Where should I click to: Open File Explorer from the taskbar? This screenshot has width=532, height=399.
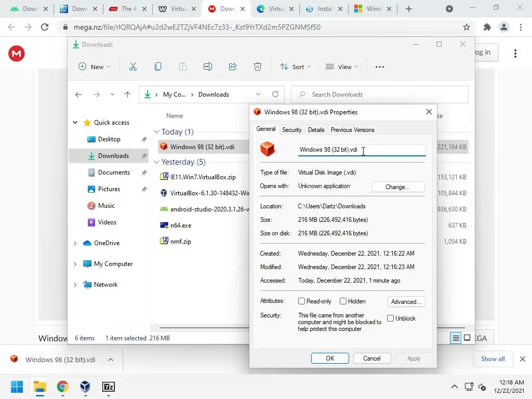[x=39, y=387]
